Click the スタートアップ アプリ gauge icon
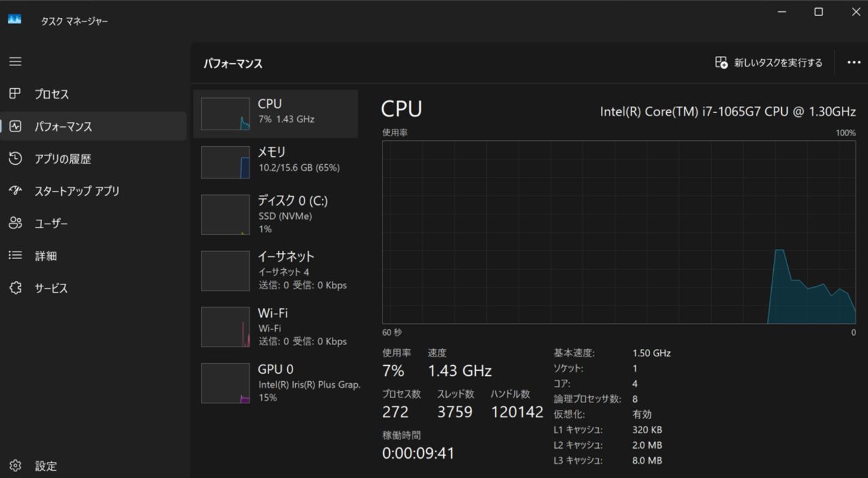Viewport: 868px width, 478px height. pos(15,190)
